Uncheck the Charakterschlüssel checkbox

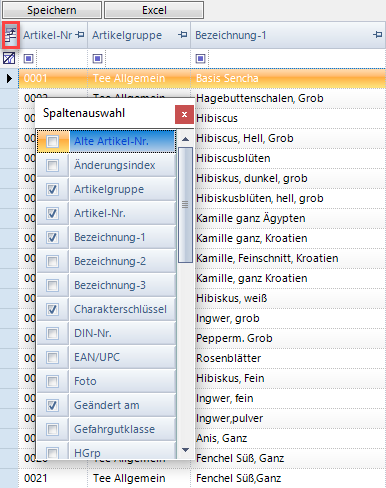click(x=52, y=309)
